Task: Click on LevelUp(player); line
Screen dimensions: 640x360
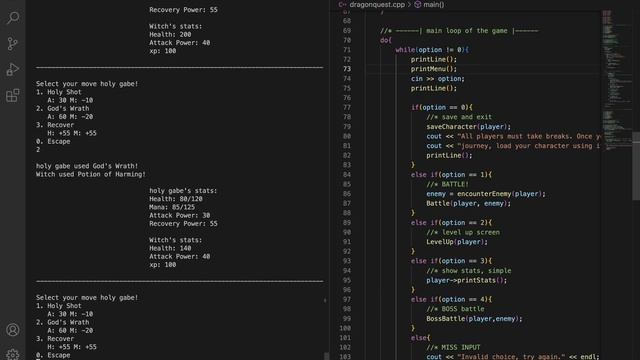Action: (x=457, y=242)
